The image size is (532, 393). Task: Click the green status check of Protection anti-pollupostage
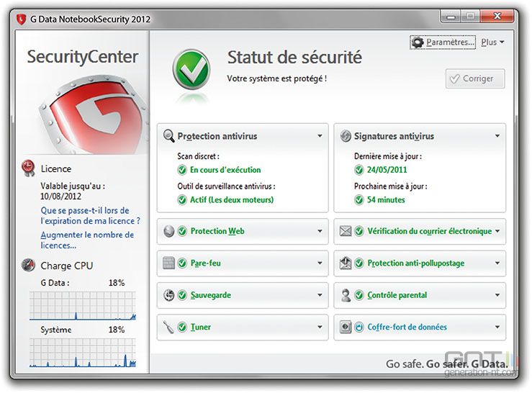click(x=359, y=263)
